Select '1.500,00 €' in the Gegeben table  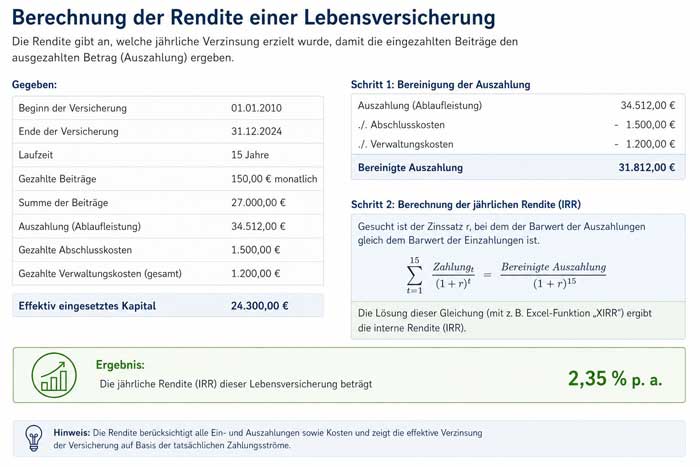tap(255, 250)
